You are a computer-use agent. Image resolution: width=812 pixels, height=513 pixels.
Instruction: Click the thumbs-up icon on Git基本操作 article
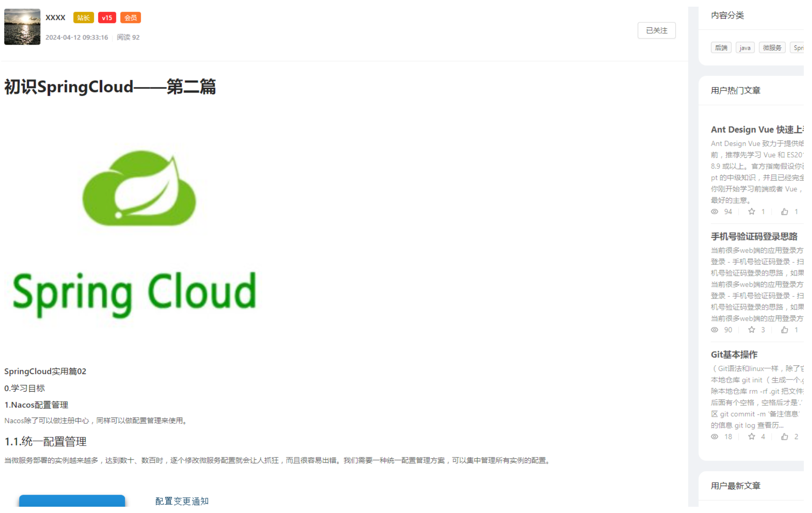click(784, 437)
